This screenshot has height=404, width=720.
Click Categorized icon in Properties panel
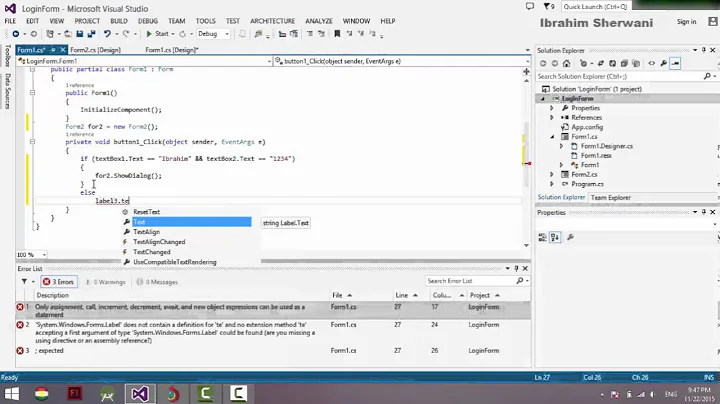(542, 237)
